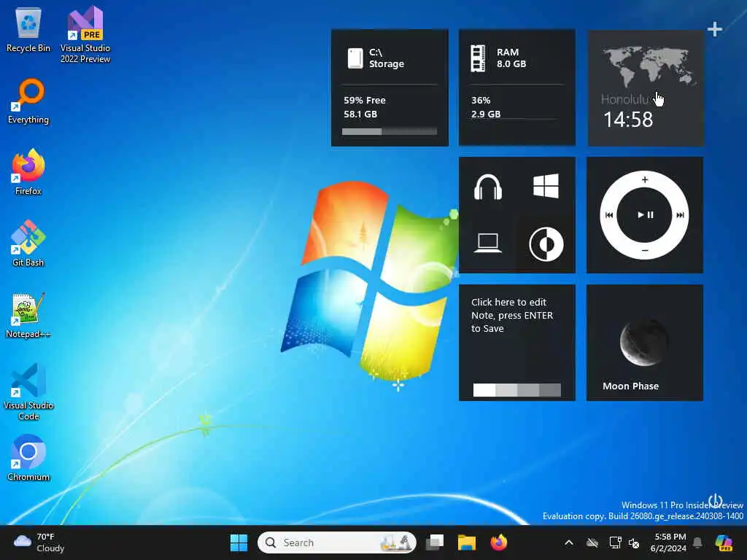Viewport: 747px width, 560px height.
Task: Click the Moon Phase label
Action: pos(630,386)
